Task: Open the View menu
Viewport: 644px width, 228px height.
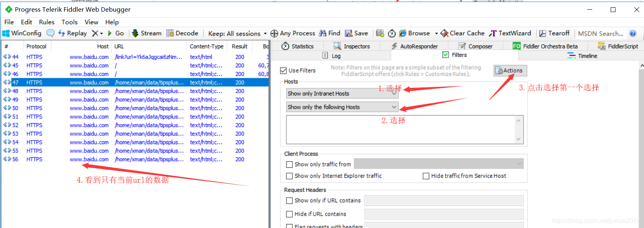Action: tap(91, 22)
